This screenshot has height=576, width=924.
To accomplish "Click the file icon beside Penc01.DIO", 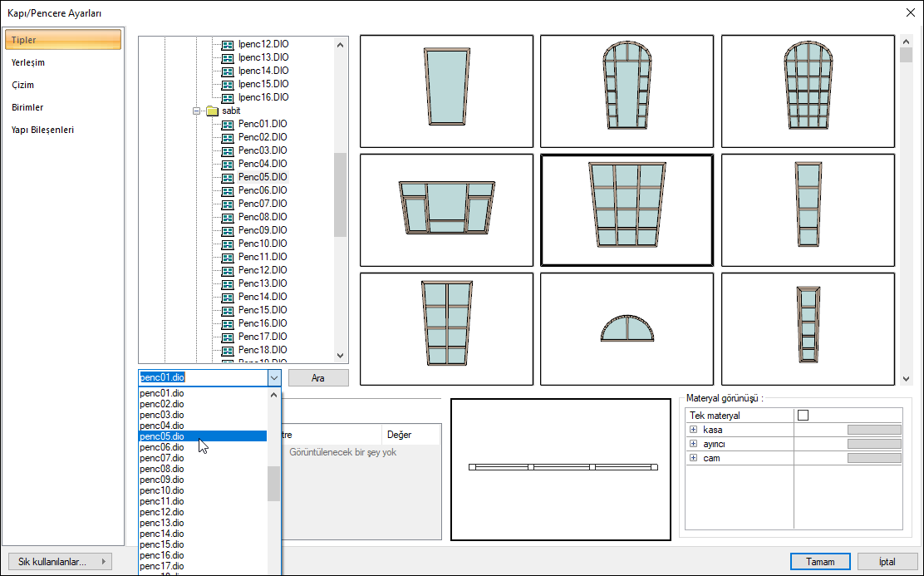I will pyautogui.click(x=228, y=124).
